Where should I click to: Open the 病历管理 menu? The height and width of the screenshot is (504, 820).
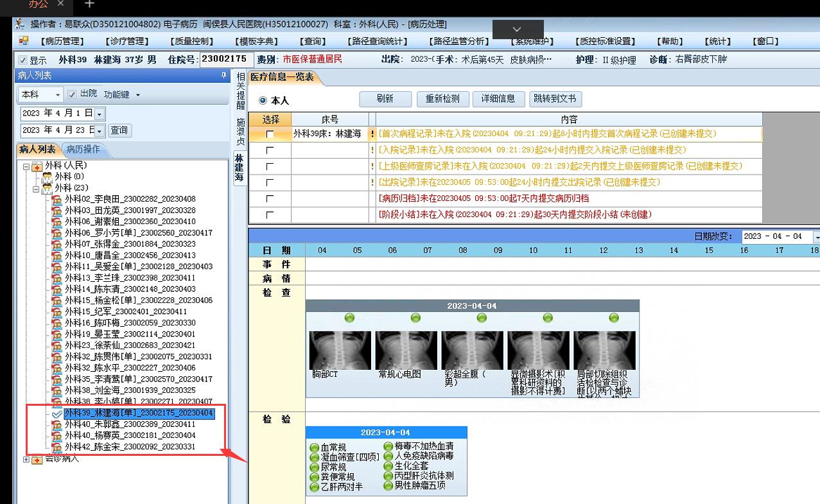point(62,41)
